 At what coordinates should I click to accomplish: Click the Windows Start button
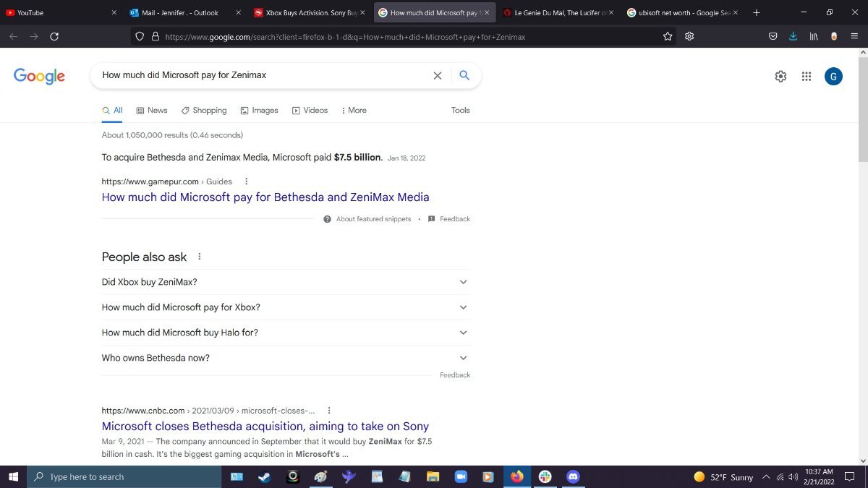click(x=13, y=476)
